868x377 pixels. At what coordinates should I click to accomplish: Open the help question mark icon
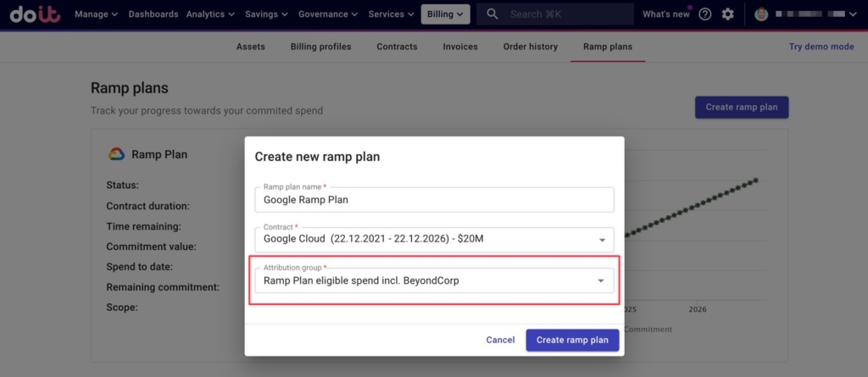point(704,14)
